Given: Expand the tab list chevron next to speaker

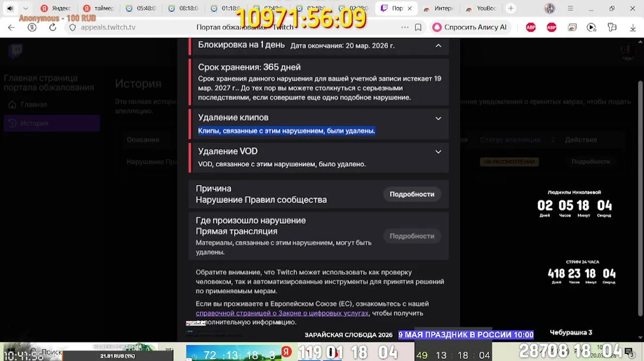Looking at the screenshot, I should coord(26,9).
